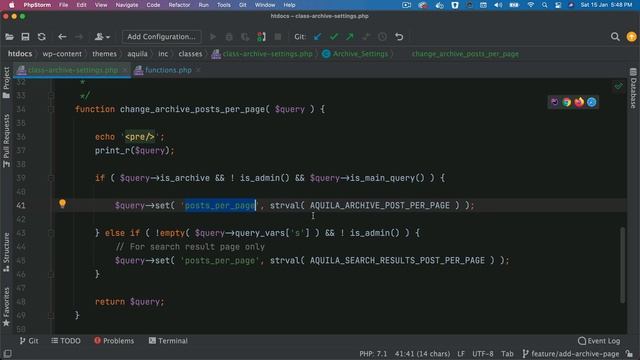Click aquila breadcrumb
The width and height of the screenshot is (640, 360).
pyautogui.click(x=137, y=54)
